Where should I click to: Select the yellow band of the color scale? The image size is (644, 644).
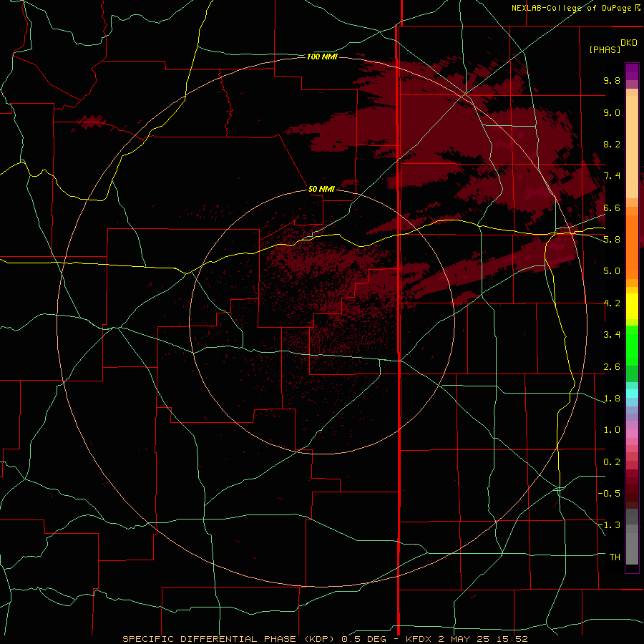[x=632, y=306]
